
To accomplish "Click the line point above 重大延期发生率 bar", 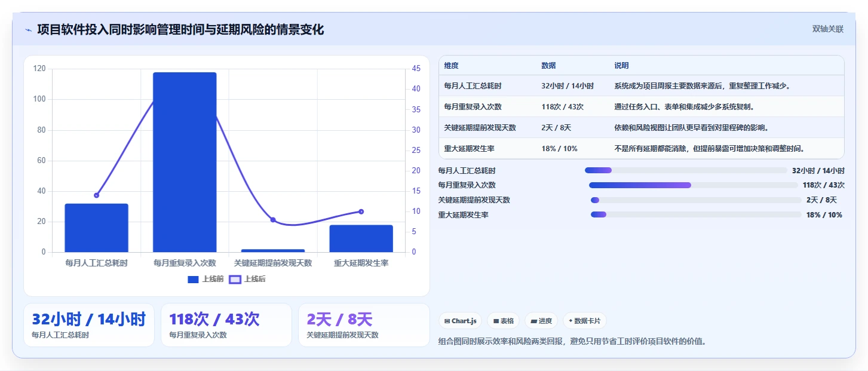I will click(361, 211).
